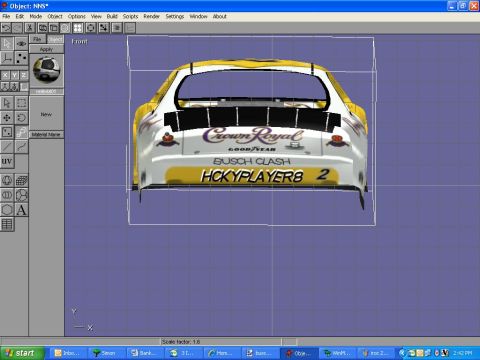Open the Mode menu
Screen dimensions: 480x360
pos(36,16)
